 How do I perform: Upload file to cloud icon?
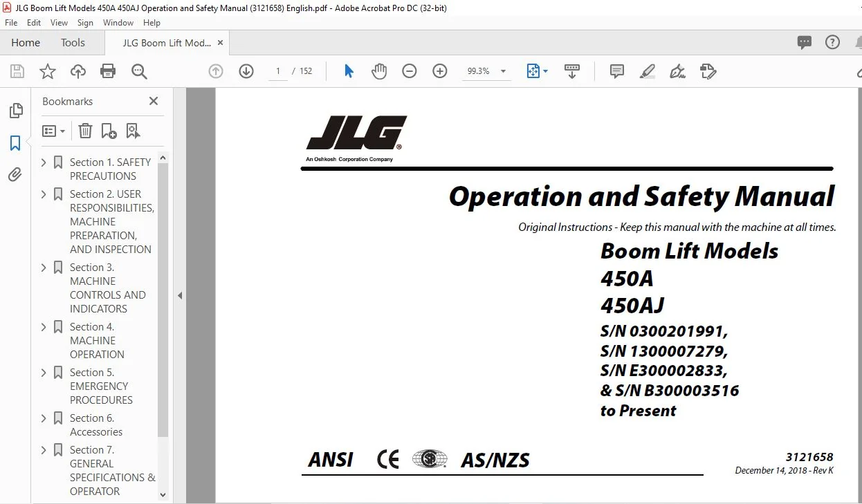point(78,71)
